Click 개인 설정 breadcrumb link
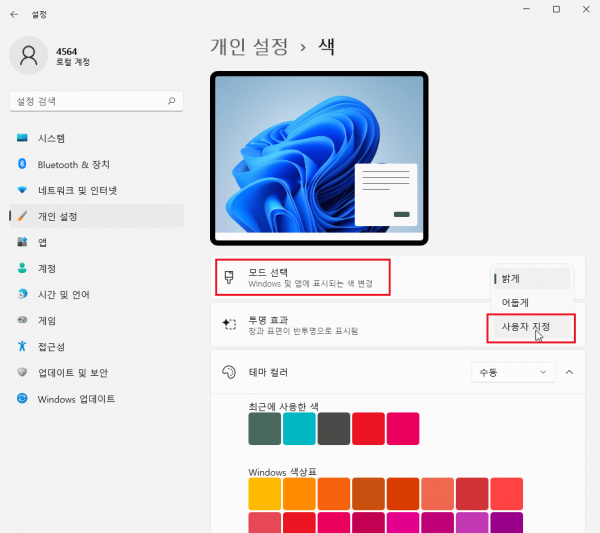 [x=249, y=47]
